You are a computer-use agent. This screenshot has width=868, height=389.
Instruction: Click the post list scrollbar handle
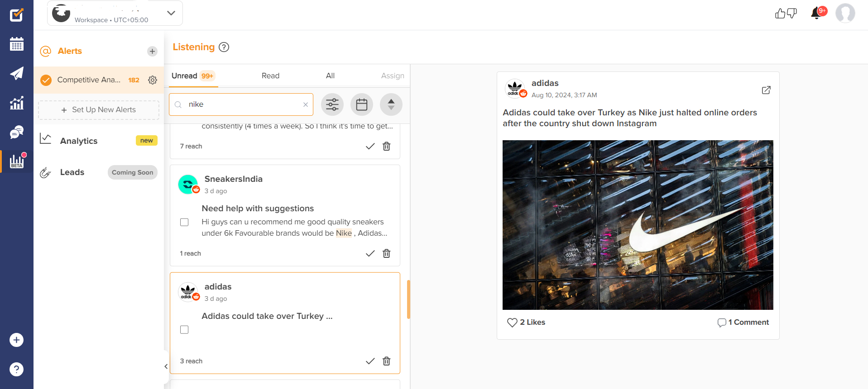408,299
